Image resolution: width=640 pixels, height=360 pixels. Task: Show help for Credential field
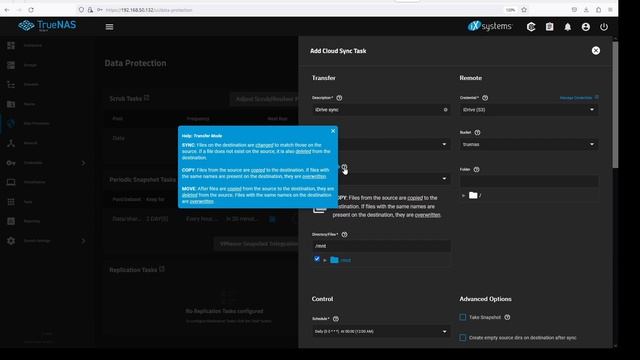pos(485,98)
